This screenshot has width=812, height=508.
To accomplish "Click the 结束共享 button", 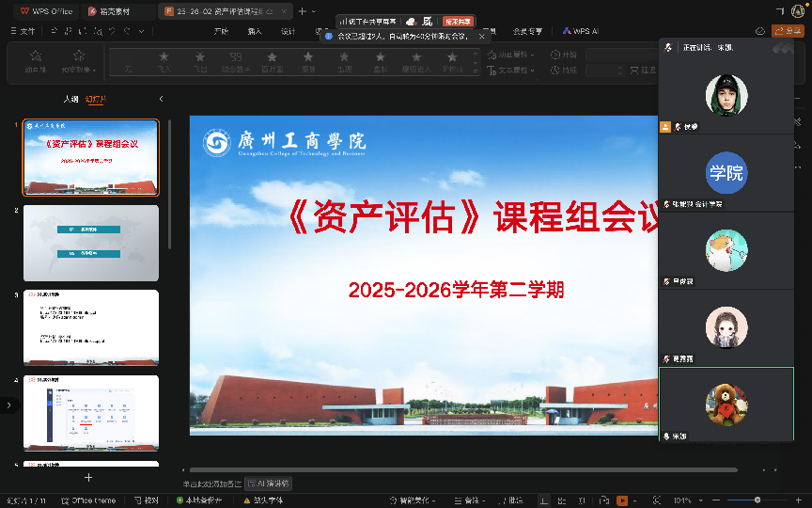I will (x=457, y=21).
